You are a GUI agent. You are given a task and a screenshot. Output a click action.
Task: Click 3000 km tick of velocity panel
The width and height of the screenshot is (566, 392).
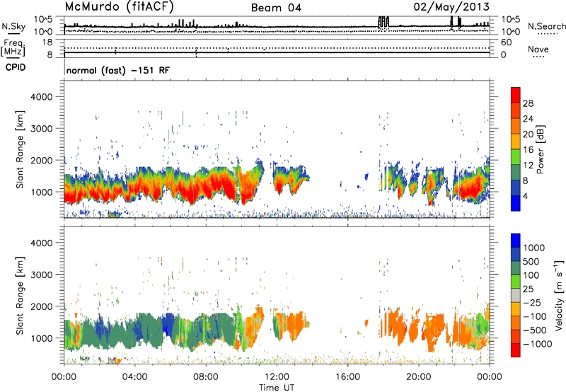coord(42,275)
